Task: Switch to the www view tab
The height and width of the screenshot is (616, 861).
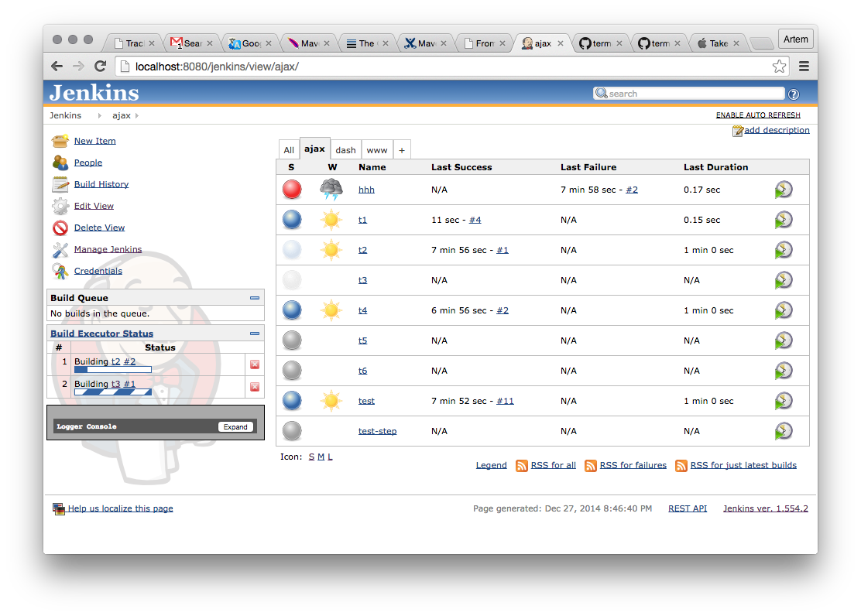Action: point(377,150)
